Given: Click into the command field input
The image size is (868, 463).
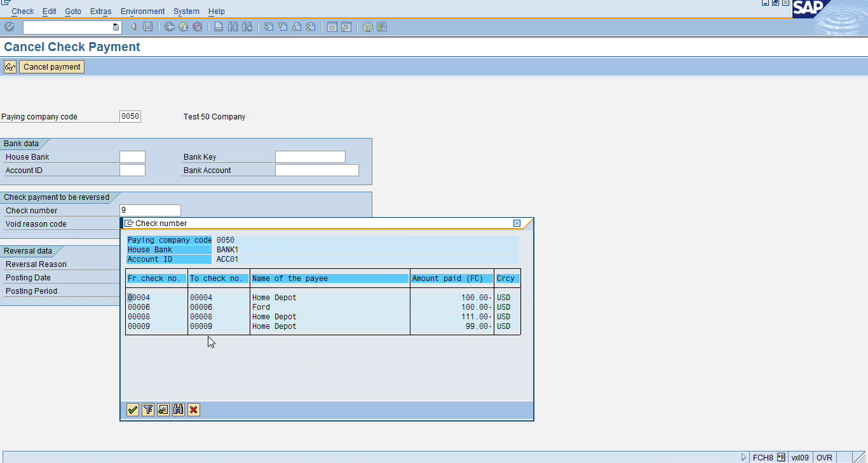Looking at the screenshot, I should tap(68, 27).
